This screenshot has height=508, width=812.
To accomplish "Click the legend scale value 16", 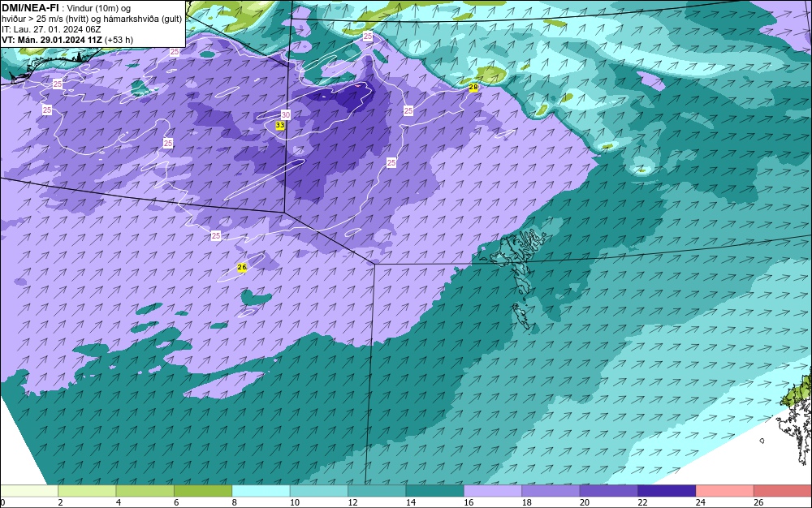I will [x=469, y=502].
